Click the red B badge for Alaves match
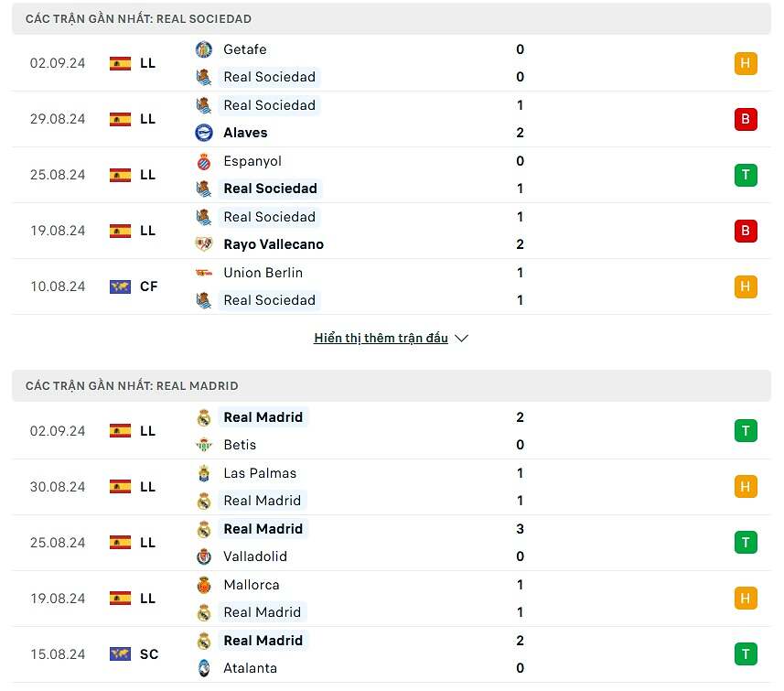Image resolution: width=784 pixels, height=691 pixels. tap(746, 119)
